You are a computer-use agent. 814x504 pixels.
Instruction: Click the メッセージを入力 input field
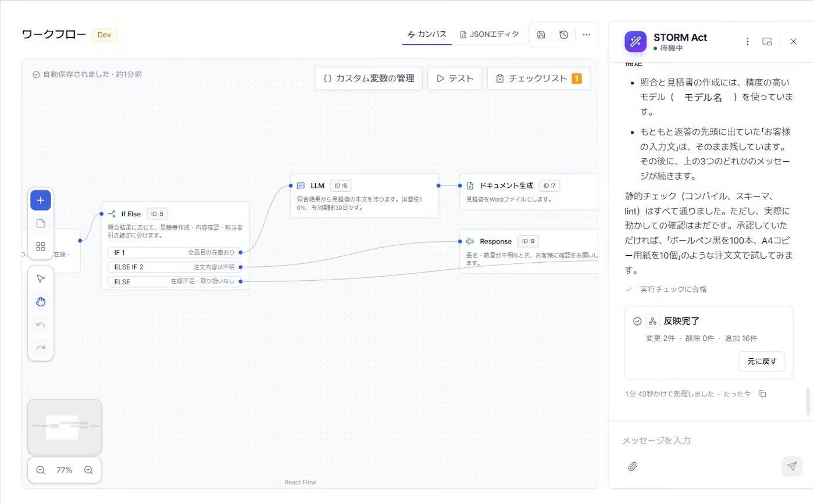(709, 441)
